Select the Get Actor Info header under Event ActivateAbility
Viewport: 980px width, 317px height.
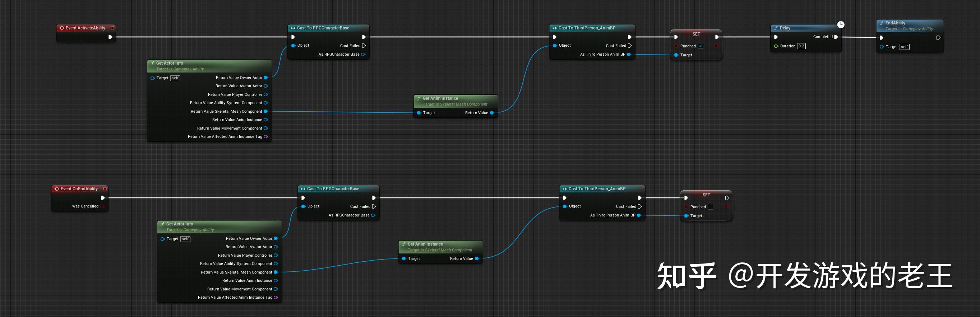[210, 66]
